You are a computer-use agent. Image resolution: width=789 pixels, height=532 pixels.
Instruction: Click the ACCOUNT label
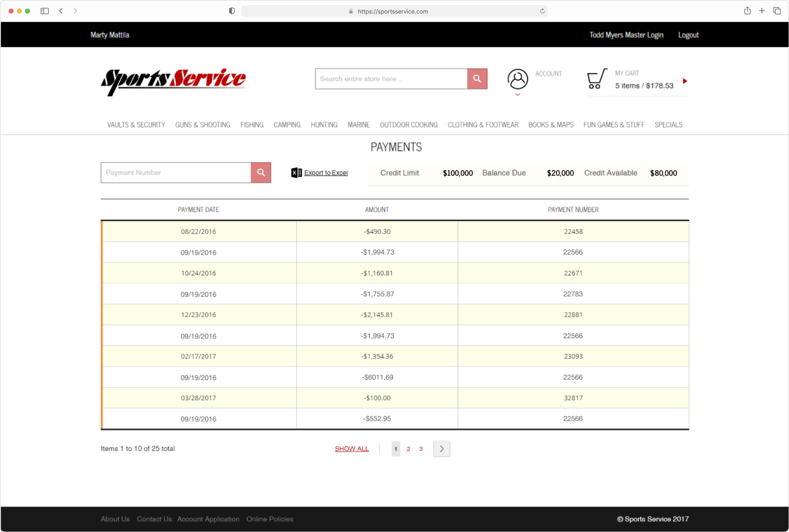click(548, 74)
